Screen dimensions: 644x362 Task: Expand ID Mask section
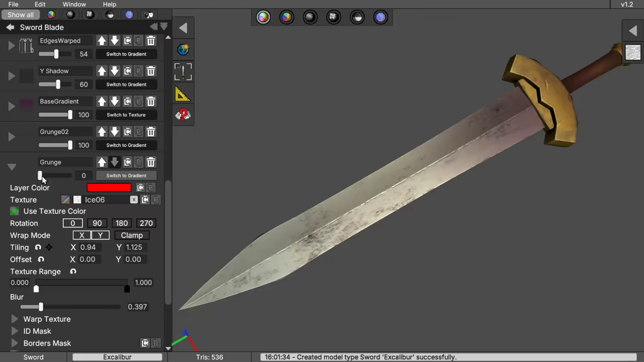14,331
